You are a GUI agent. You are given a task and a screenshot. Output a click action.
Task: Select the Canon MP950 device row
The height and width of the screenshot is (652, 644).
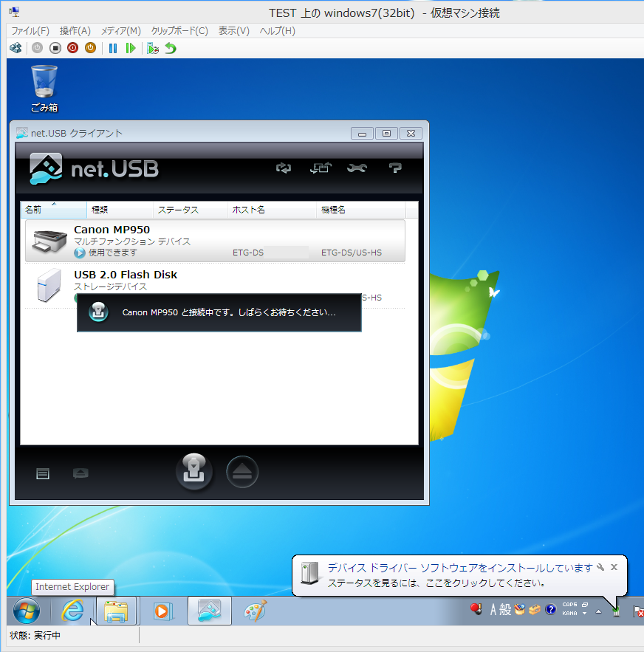point(215,241)
